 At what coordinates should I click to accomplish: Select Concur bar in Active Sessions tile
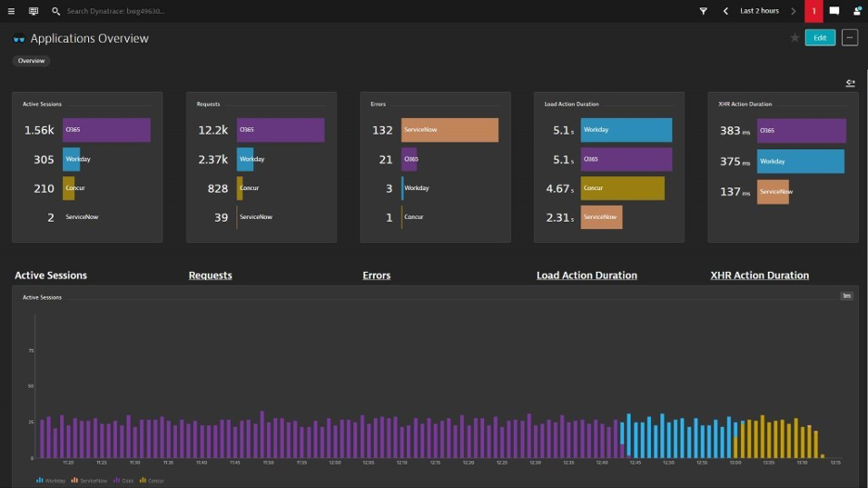(69, 187)
